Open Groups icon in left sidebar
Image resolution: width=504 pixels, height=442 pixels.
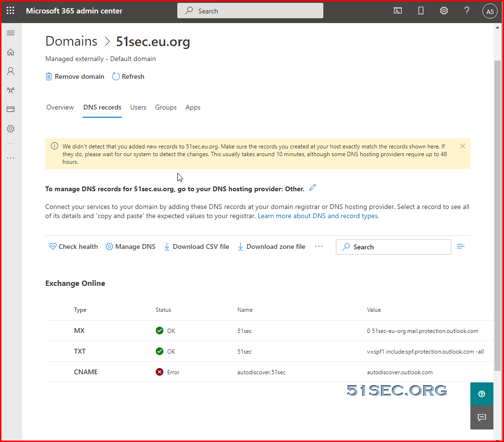point(11,90)
